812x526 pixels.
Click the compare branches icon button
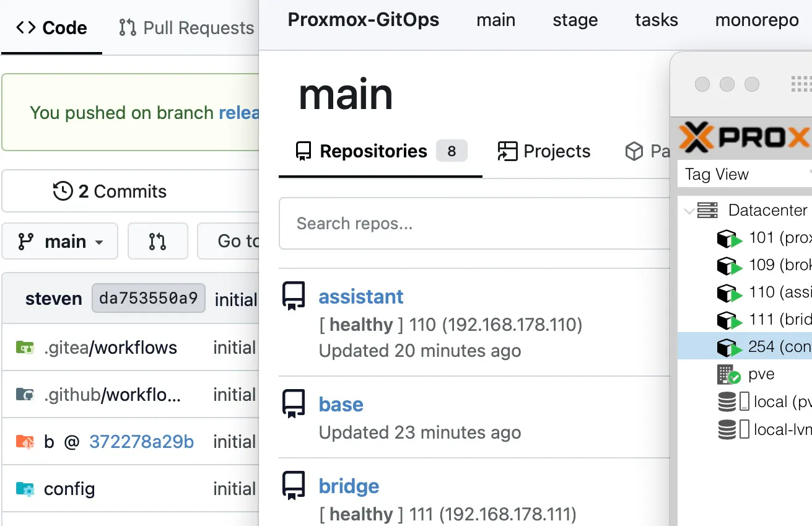point(157,241)
